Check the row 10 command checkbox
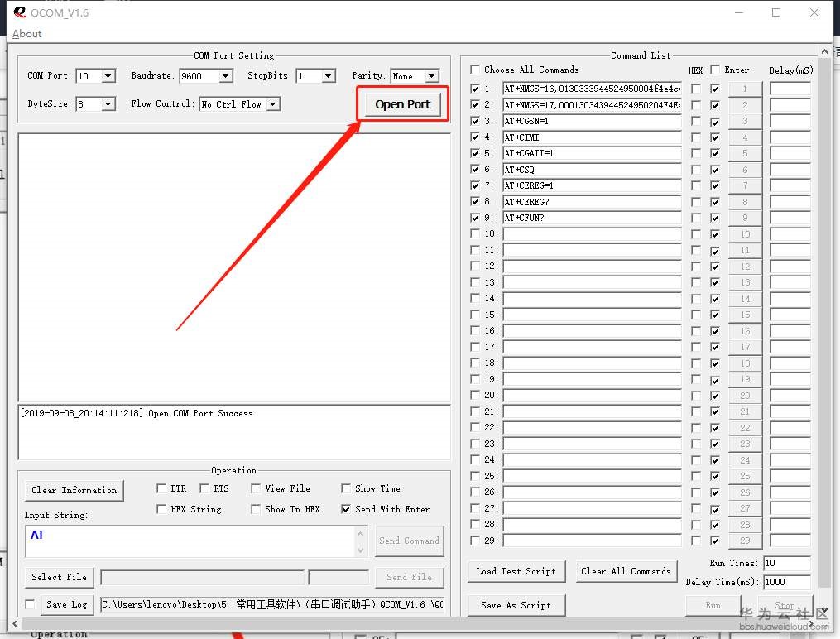Viewport: 840px width, 639px height. [x=475, y=233]
